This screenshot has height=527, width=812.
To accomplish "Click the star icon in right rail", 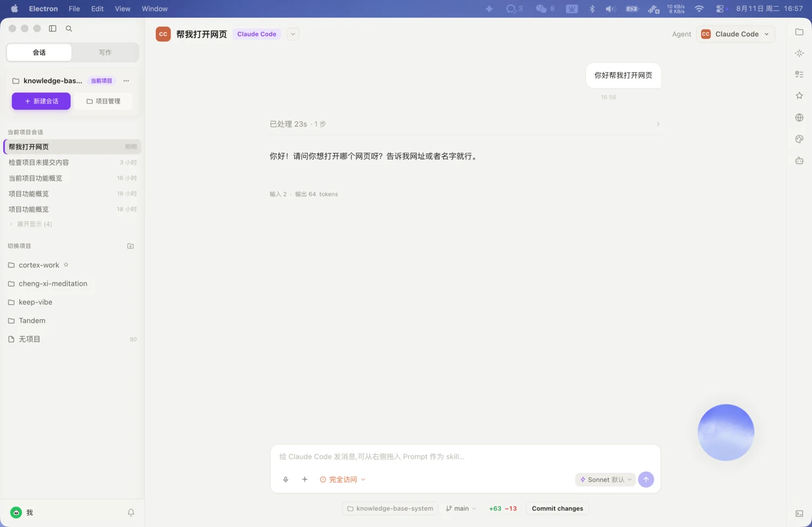I will (x=799, y=96).
